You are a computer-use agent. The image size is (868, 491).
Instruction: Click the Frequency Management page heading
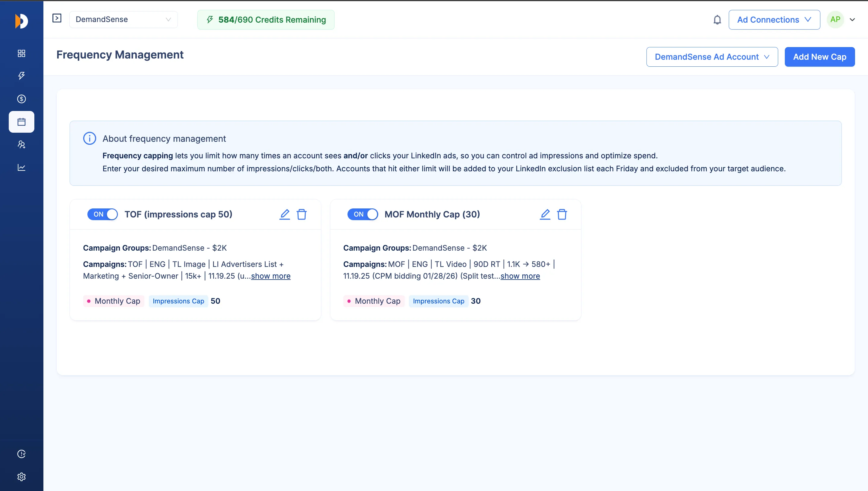[x=120, y=55]
